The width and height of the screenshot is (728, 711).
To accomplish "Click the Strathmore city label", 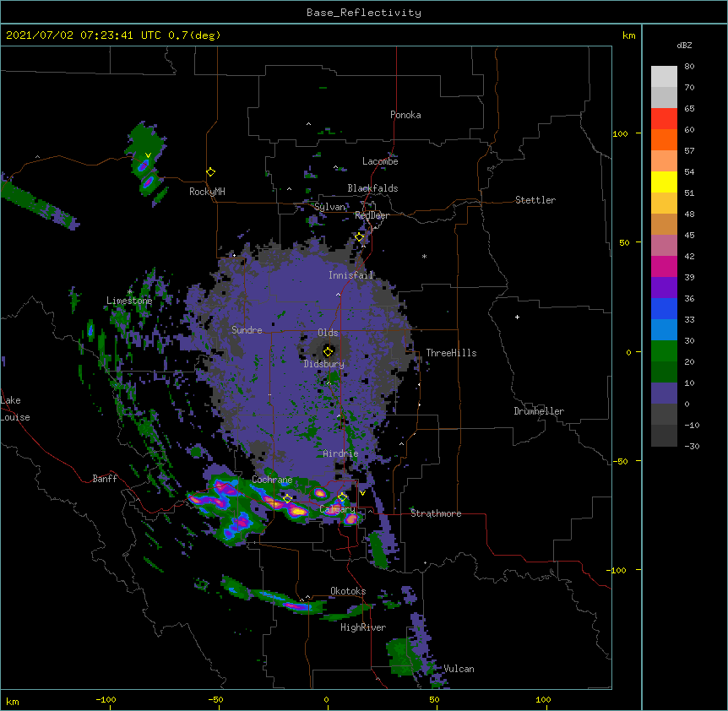I will 436,513.
